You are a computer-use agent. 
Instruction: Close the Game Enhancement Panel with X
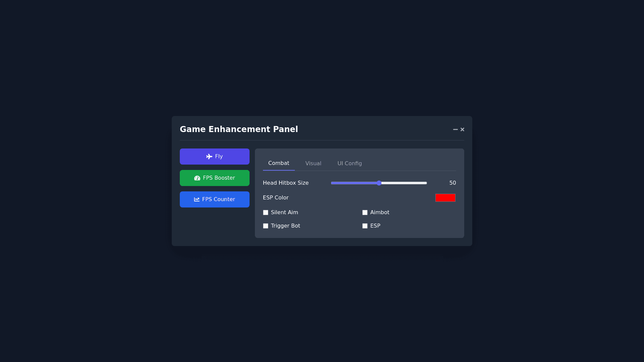[463, 129]
